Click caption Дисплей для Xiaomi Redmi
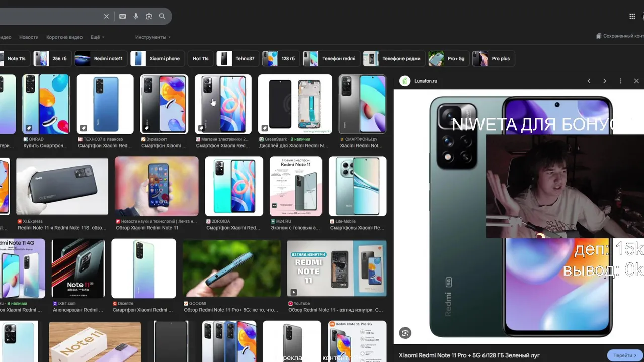The height and width of the screenshot is (362, 644). point(293,146)
